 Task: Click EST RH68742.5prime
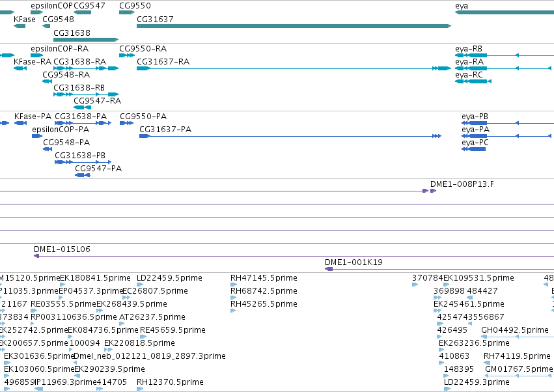[x=264, y=291]
